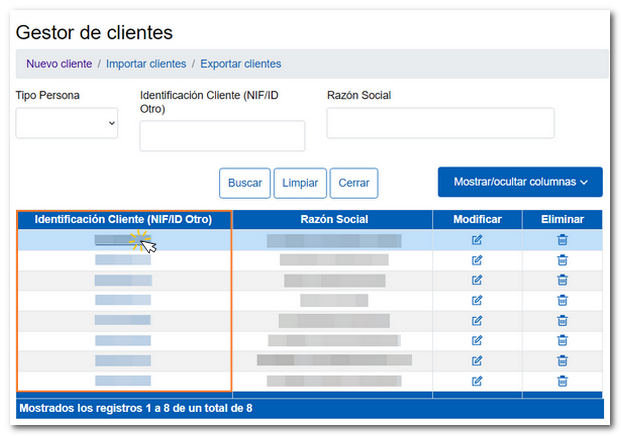Open modify icon in fourth row
The image size is (621, 436).
coord(477,300)
